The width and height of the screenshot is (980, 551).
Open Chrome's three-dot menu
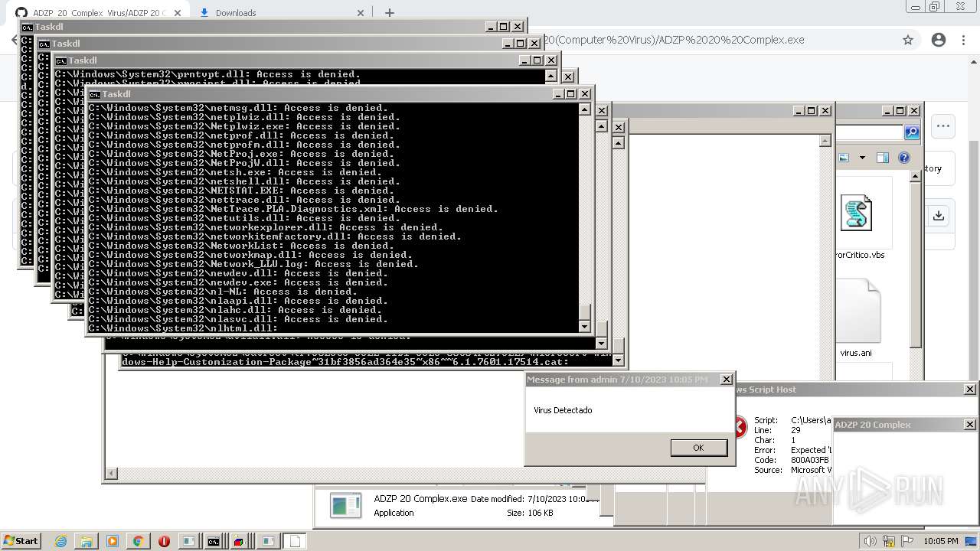click(963, 40)
